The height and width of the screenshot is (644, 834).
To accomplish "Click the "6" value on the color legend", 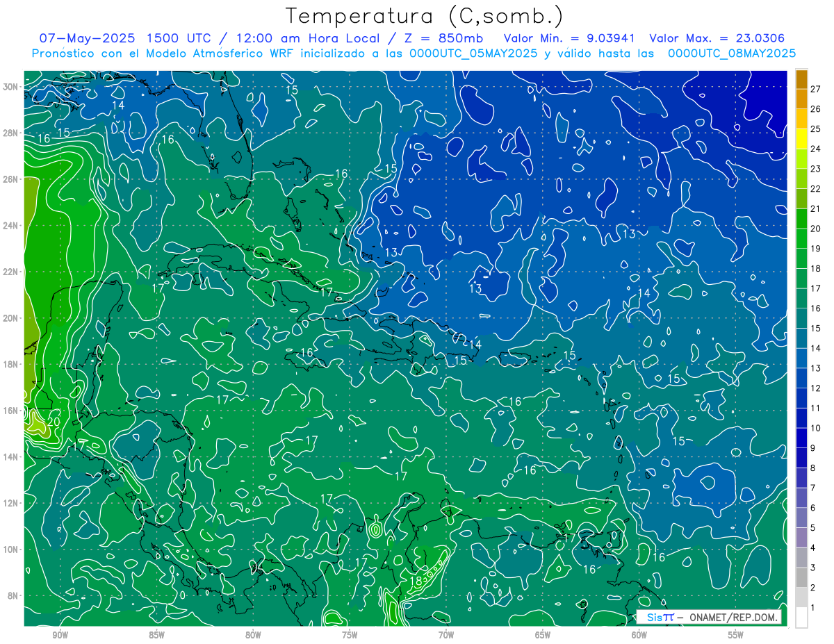I will [x=813, y=508].
